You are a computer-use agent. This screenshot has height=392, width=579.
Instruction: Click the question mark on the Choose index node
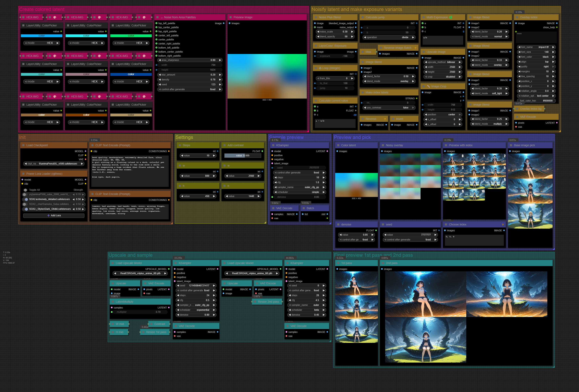coord(503,224)
